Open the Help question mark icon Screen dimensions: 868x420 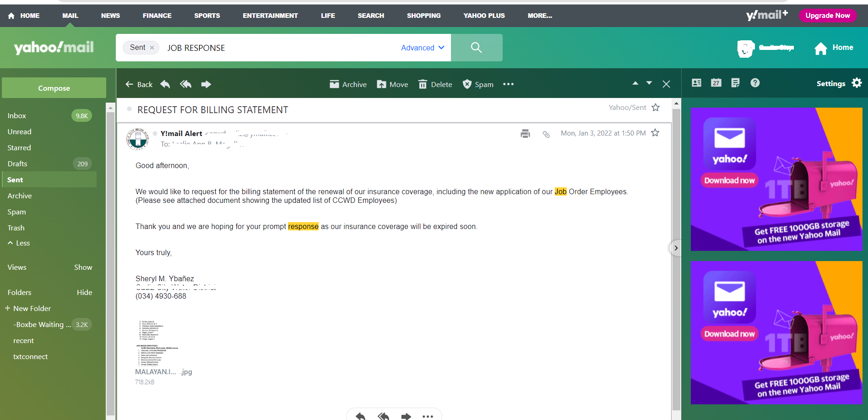pyautogui.click(x=755, y=83)
